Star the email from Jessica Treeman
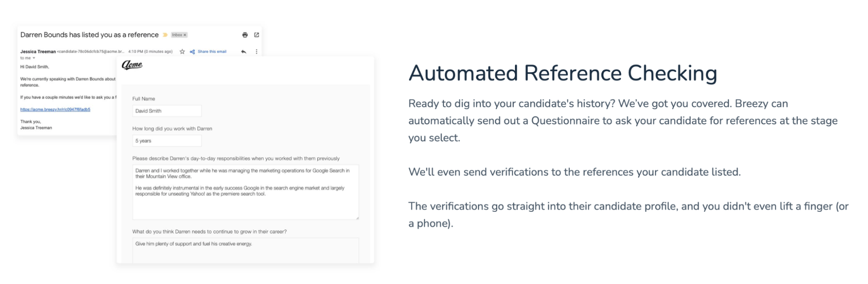This screenshot has height=284, width=868. [182, 52]
